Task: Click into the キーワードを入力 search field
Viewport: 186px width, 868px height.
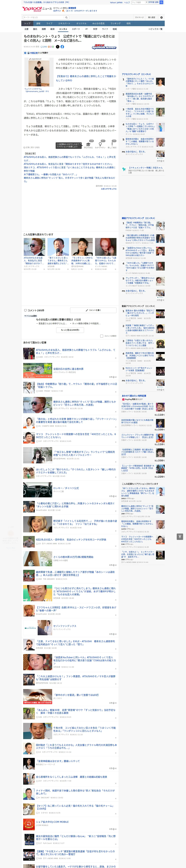Action: pos(44,17)
